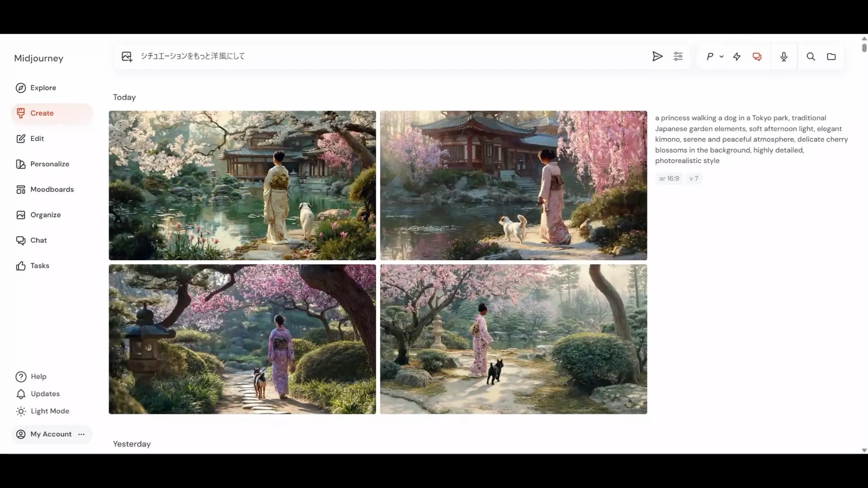
Task: Expand the personalization P dropdown arrow
Action: (x=722, y=56)
